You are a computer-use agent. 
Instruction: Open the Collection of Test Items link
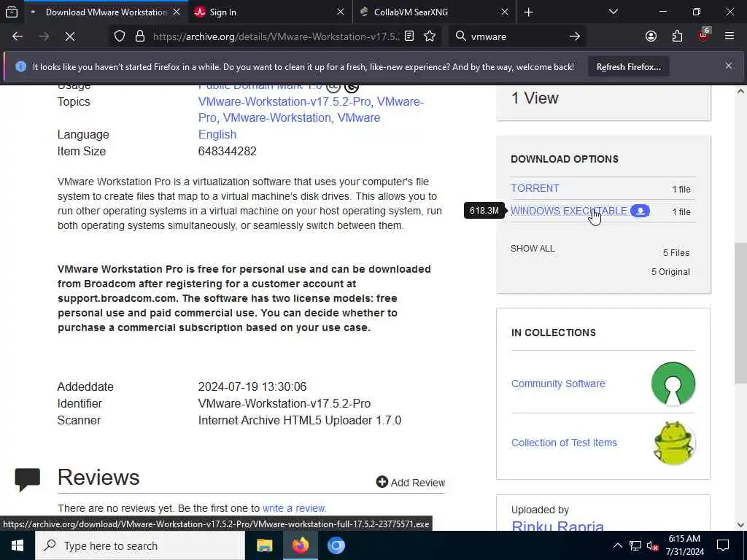click(564, 443)
